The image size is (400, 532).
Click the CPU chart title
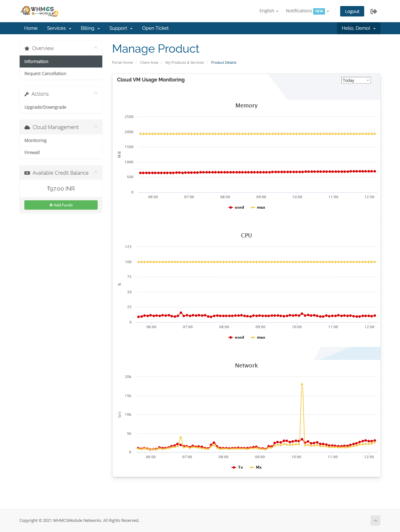click(x=246, y=236)
